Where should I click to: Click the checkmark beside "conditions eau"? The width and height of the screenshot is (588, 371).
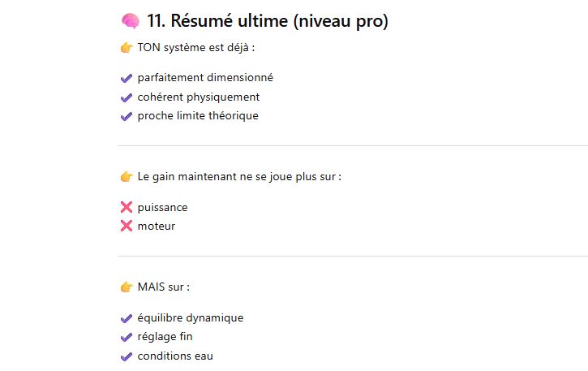[126, 356]
